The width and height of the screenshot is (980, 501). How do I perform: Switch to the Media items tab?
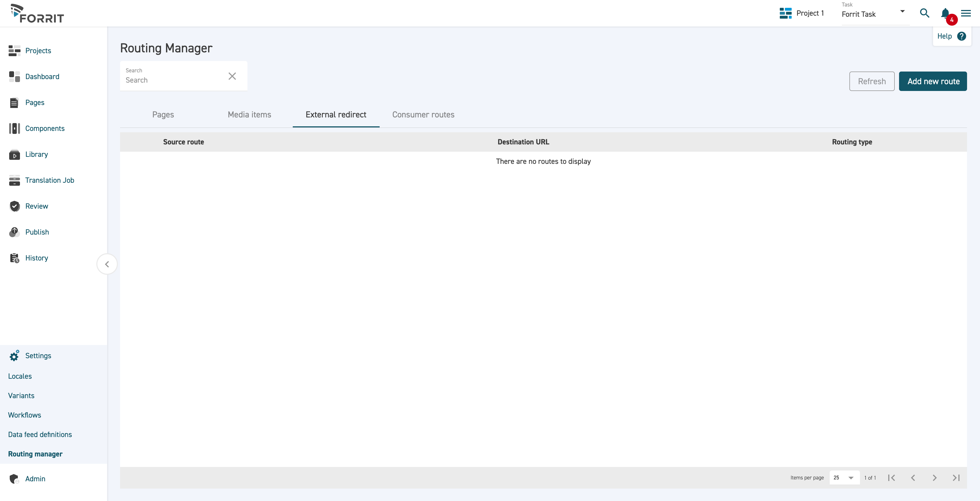pos(249,115)
